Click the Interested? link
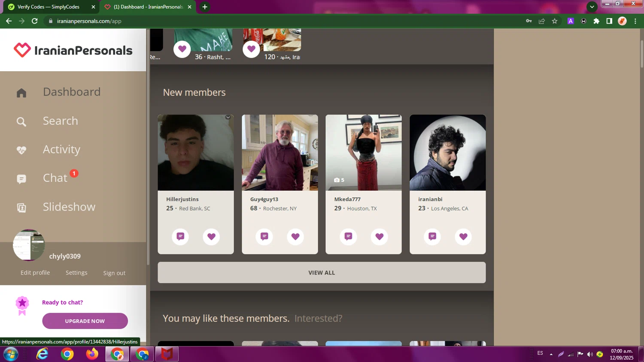 pyautogui.click(x=319, y=318)
